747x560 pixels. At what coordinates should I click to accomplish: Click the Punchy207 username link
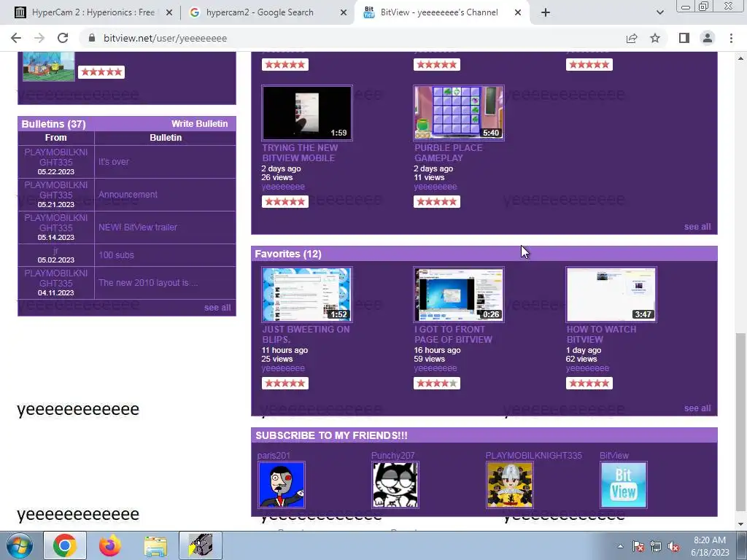pyautogui.click(x=393, y=455)
